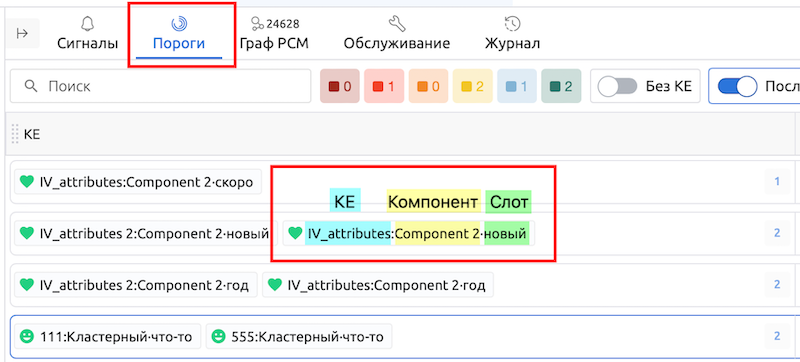Filter by red severity chip 1
The image size is (800, 362).
pyautogui.click(x=384, y=86)
